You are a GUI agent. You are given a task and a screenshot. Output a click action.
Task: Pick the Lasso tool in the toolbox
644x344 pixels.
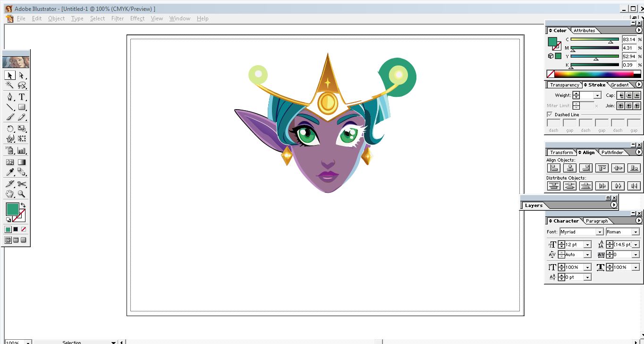22,86
